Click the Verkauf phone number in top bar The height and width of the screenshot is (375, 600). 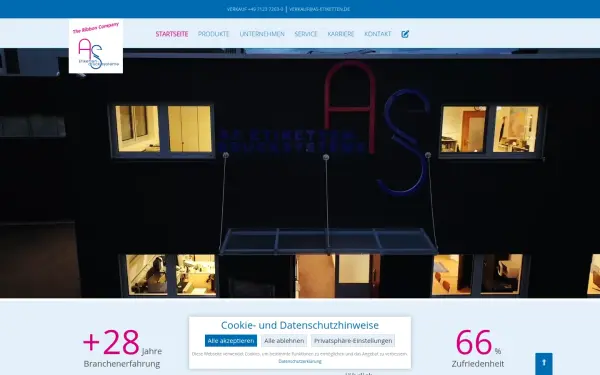(x=255, y=9)
